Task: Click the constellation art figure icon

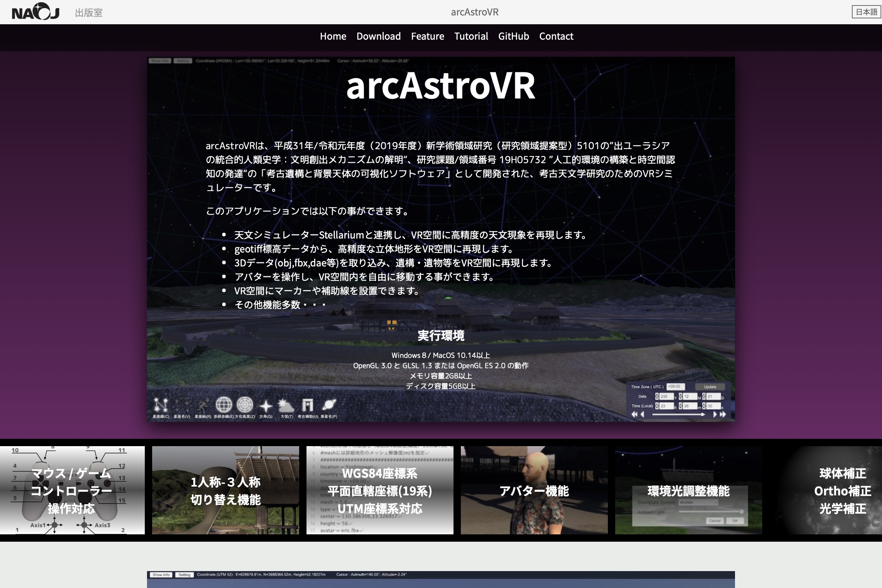Action: tap(203, 406)
